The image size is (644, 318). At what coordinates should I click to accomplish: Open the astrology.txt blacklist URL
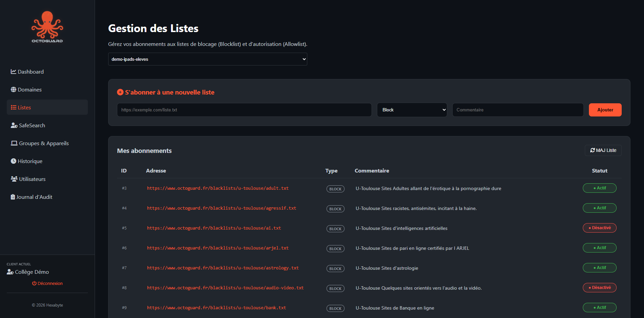coord(223,268)
